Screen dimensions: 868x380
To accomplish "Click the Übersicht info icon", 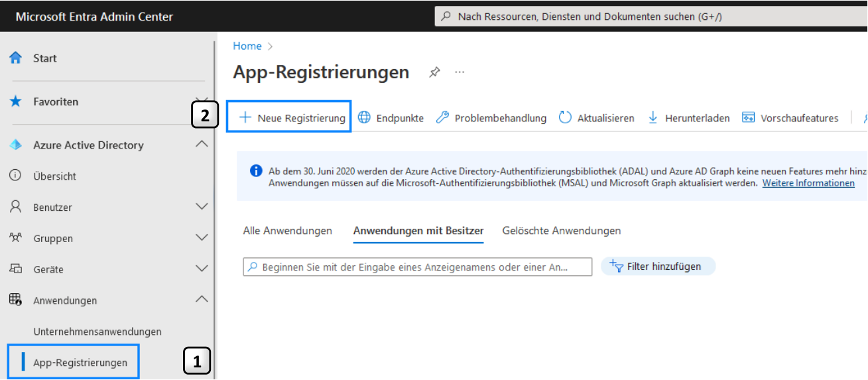I will (15, 176).
